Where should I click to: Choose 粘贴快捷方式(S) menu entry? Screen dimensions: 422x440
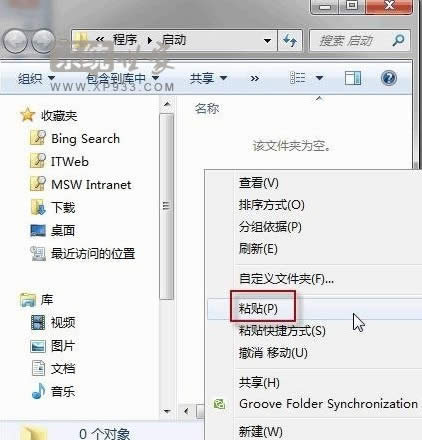pos(282,331)
